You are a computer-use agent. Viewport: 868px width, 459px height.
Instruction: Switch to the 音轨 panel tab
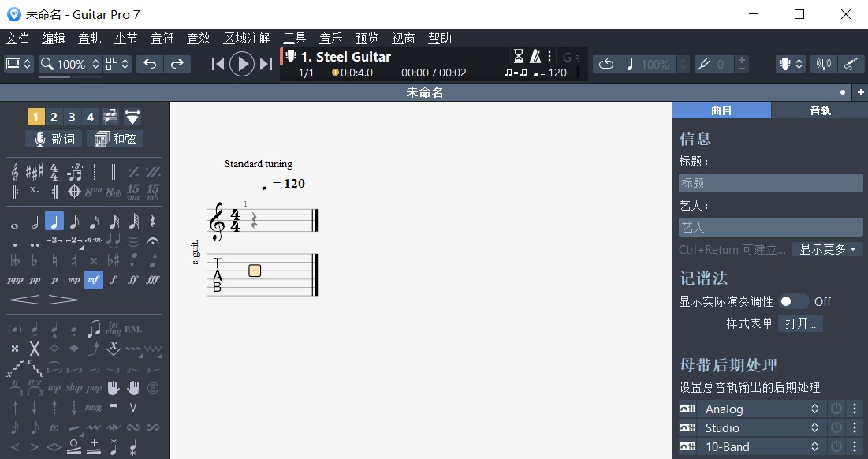tap(819, 110)
